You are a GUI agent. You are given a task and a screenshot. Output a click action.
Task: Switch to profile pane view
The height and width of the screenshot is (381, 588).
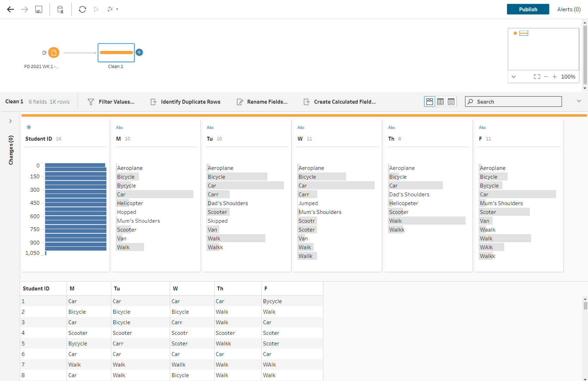point(429,102)
